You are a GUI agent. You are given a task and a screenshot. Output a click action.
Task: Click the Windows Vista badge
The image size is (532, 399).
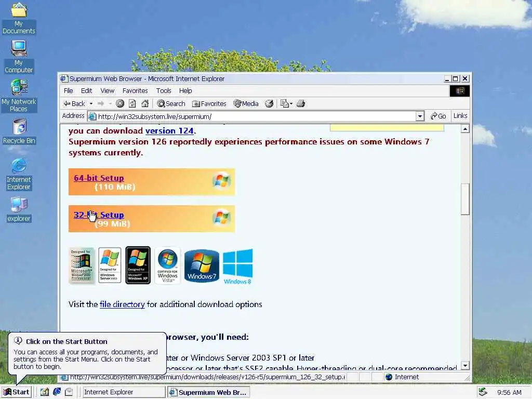pyautogui.click(x=168, y=265)
